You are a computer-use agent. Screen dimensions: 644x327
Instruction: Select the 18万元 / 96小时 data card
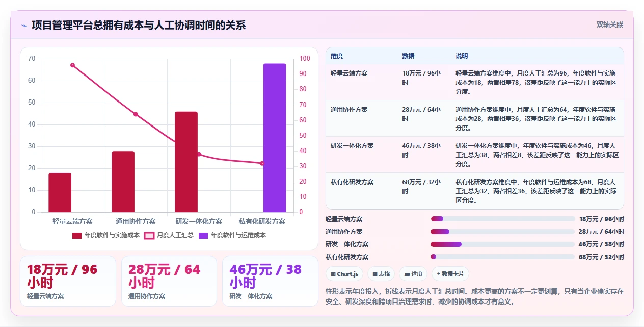68,281
